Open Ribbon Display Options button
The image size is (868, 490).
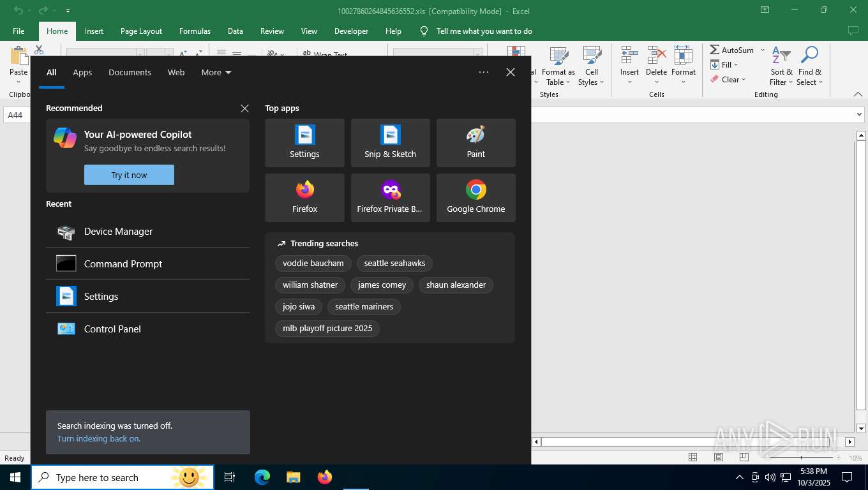tap(765, 10)
